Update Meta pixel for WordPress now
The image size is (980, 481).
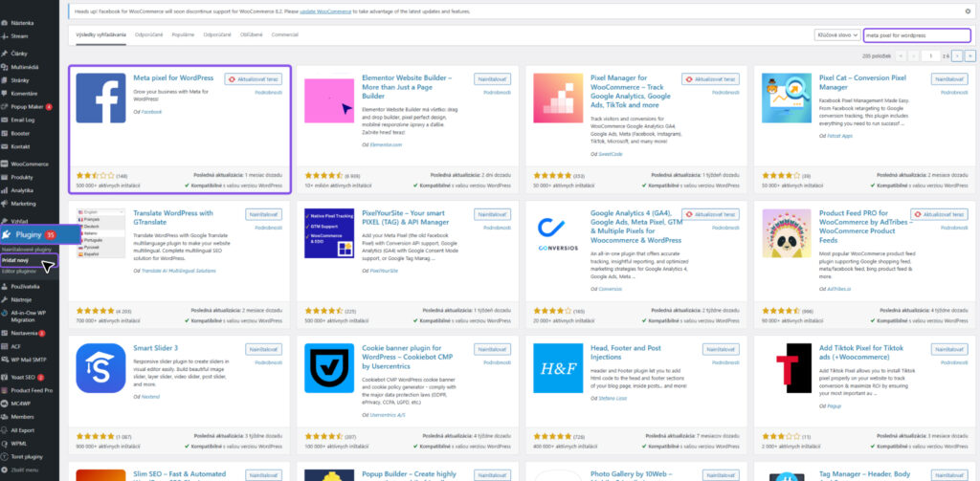click(253, 79)
